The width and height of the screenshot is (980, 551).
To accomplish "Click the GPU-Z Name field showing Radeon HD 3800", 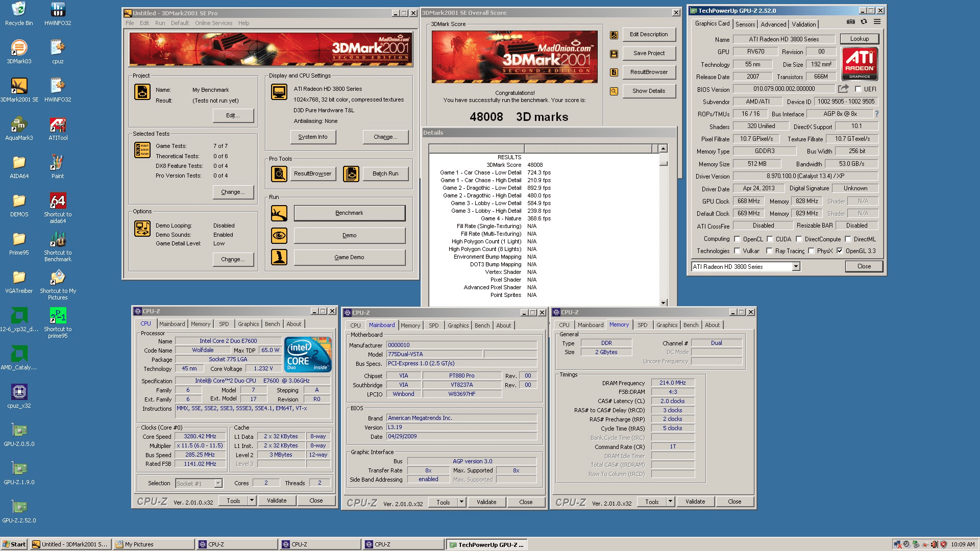I will (783, 39).
